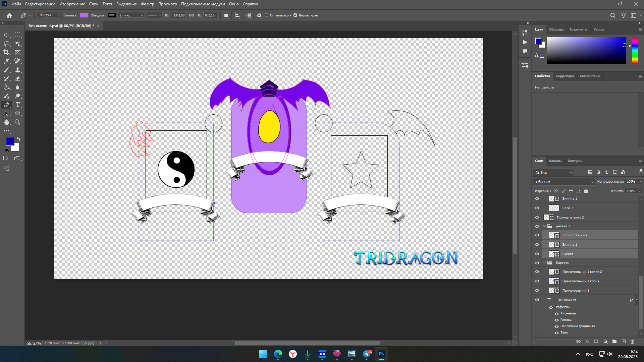This screenshot has width=644, height=362.
Task: Collapse the детали 2 layer group
Action: pos(545,226)
